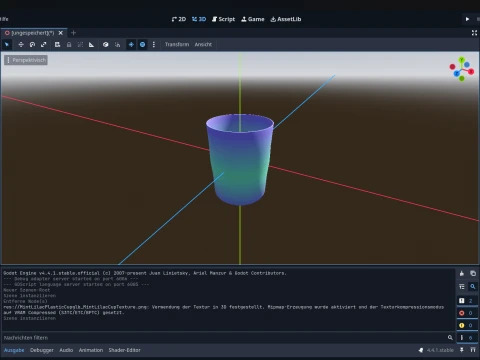Image resolution: width=480 pixels, height=360 pixels.
Task: Toggle Use Local Space cube icon
Action: coord(106,44)
